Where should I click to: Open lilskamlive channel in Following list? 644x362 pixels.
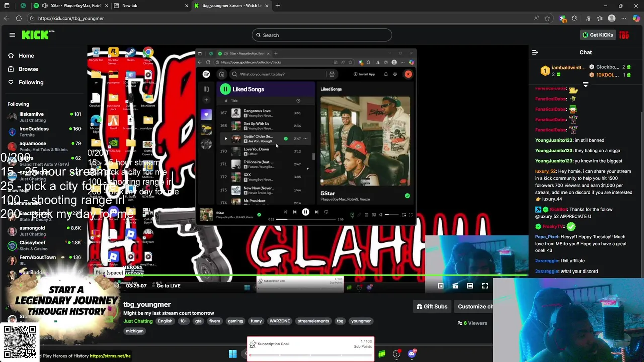(44, 117)
